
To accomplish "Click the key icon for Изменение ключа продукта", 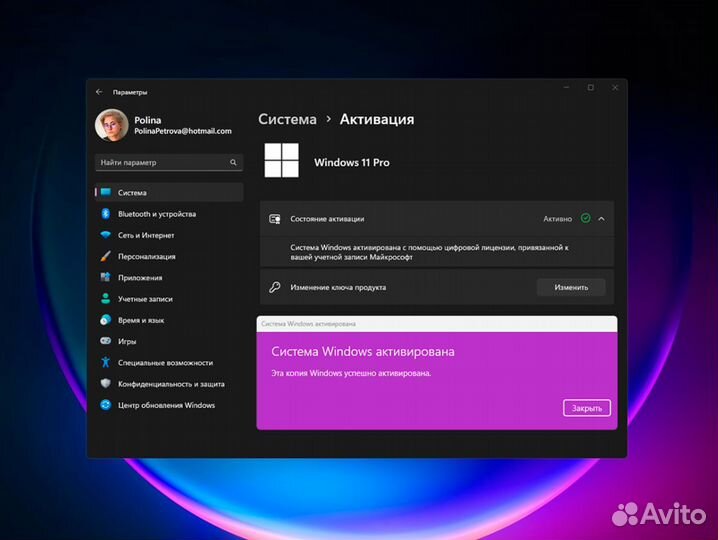I will [275, 287].
